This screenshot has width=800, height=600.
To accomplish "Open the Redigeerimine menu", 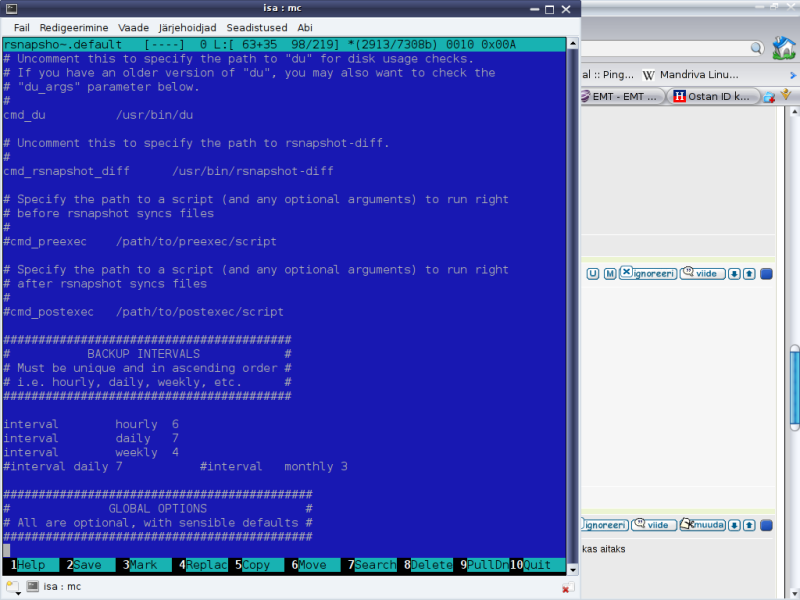I will pos(73,28).
